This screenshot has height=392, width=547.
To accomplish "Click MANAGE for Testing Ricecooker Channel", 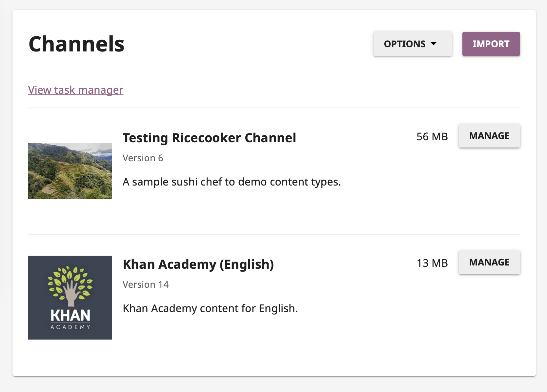I will 489,135.
